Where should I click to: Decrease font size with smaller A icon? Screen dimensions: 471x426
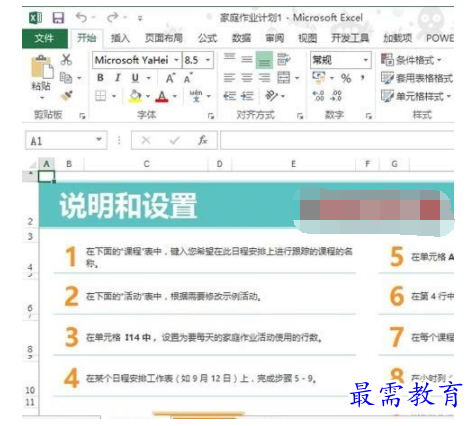tap(188, 78)
